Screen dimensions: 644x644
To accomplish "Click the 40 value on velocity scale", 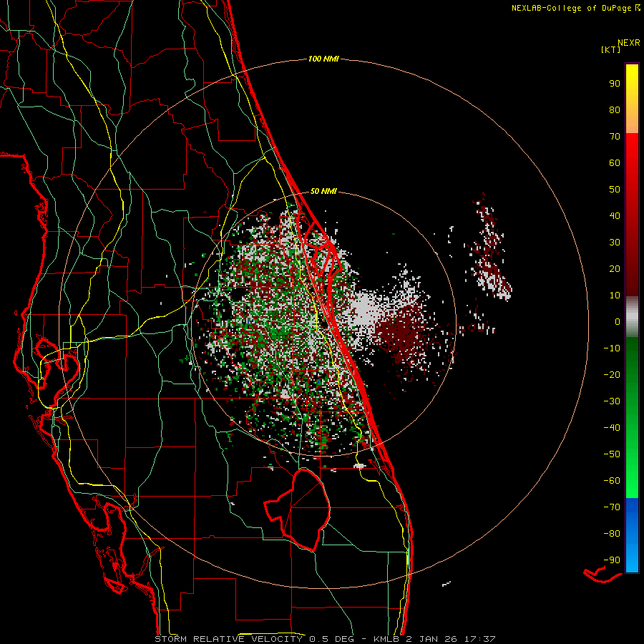I will point(615,216).
